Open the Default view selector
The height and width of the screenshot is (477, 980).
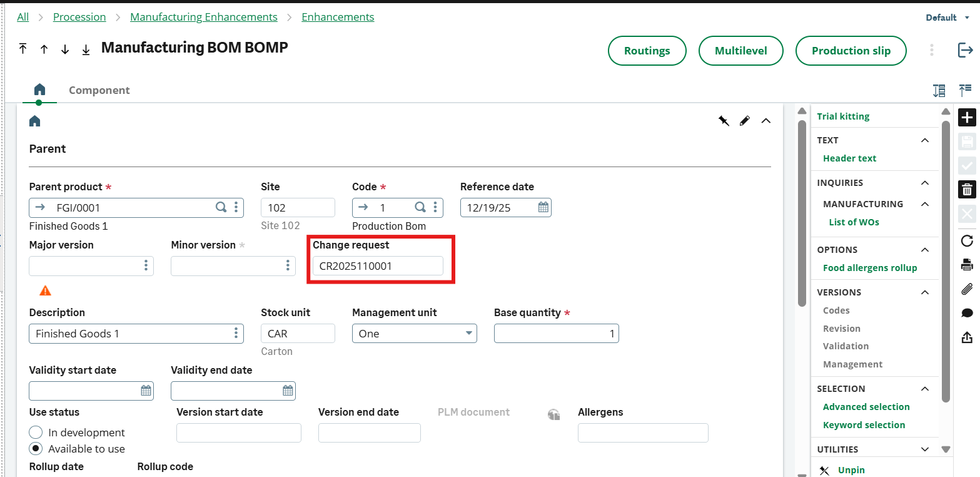[x=946, y=18]
